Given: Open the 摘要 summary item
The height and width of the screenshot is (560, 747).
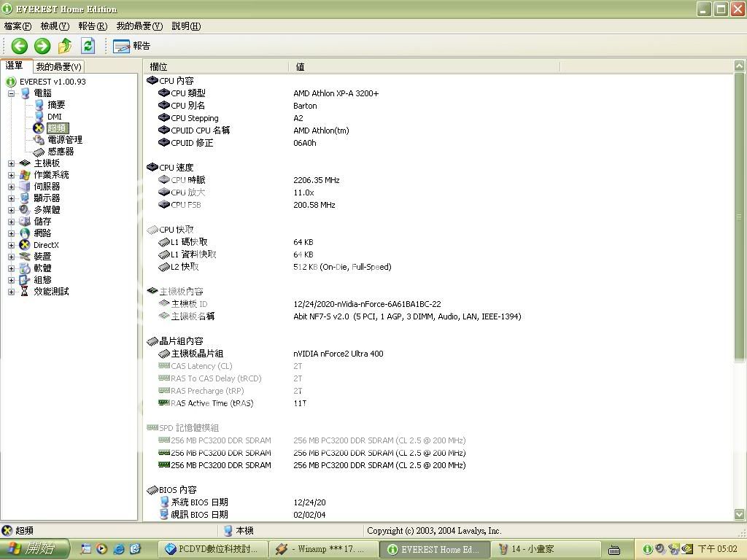Looking at the screenshot, I should [x=56, y=105].
